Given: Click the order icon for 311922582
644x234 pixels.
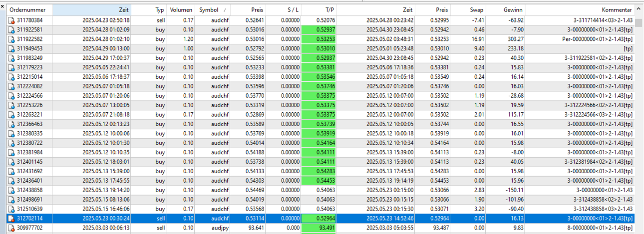Looking at the screenshot, I should coord(11,39).
